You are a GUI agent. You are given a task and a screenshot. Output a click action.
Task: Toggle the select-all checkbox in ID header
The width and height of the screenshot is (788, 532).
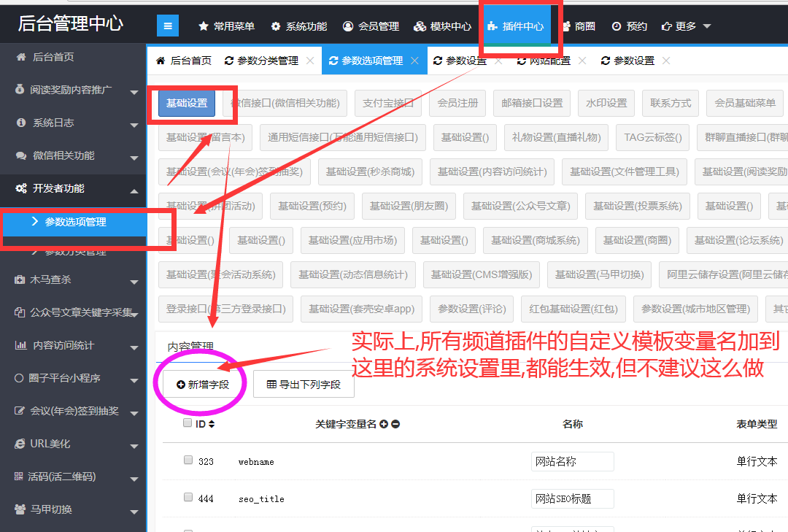point(188,423)
